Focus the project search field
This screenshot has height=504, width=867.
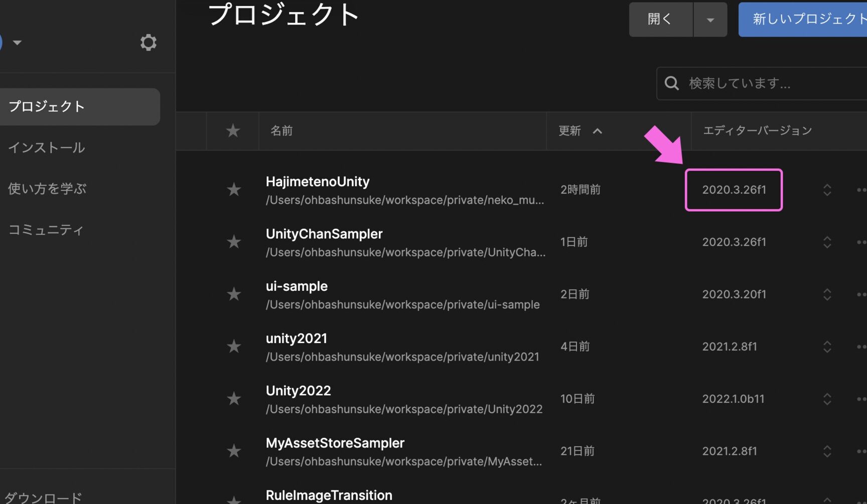point(762,83)
